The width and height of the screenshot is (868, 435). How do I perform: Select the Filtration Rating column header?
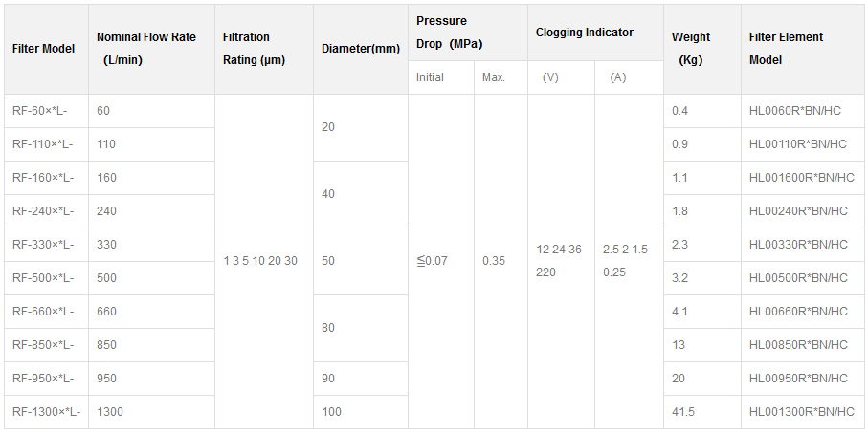point(254,49)
